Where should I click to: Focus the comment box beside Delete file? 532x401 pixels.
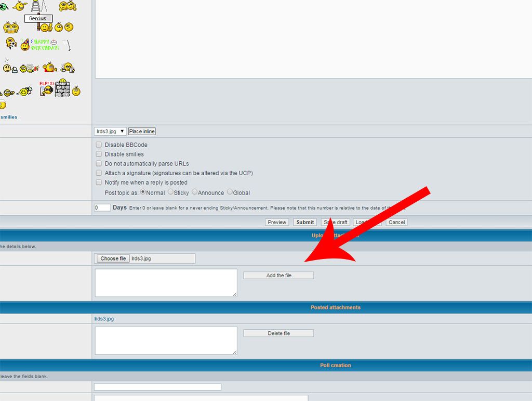click(x=166, y=341)
